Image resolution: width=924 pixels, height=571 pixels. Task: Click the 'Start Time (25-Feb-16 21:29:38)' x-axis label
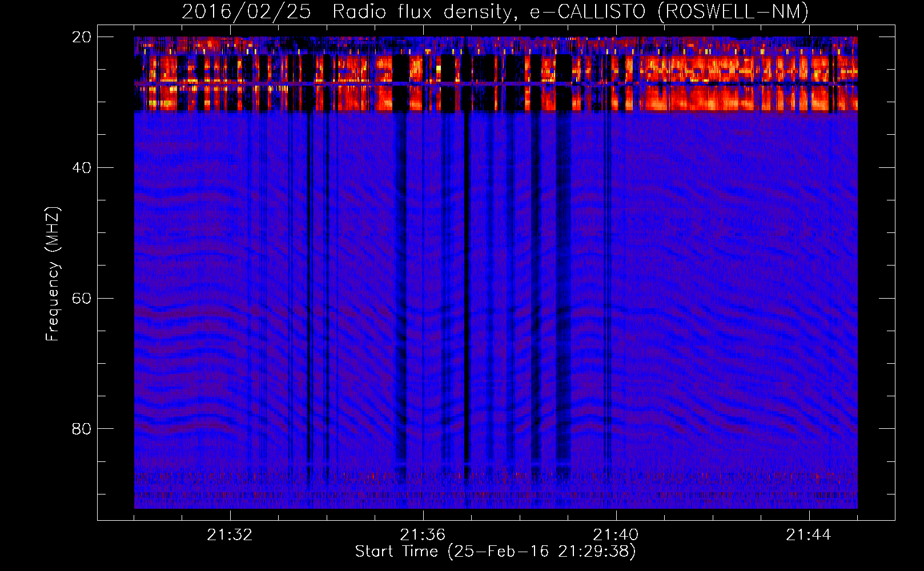point(495,552)
